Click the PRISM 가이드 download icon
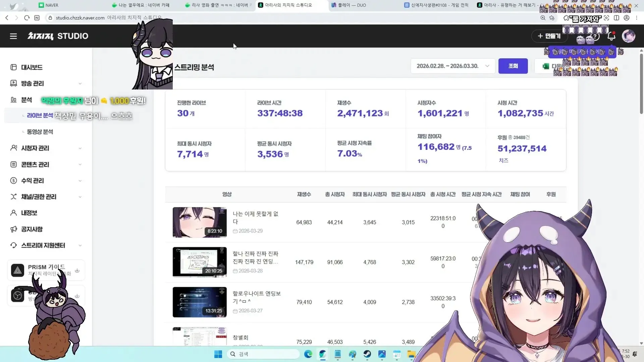644x362 pixels. [77, 270]
